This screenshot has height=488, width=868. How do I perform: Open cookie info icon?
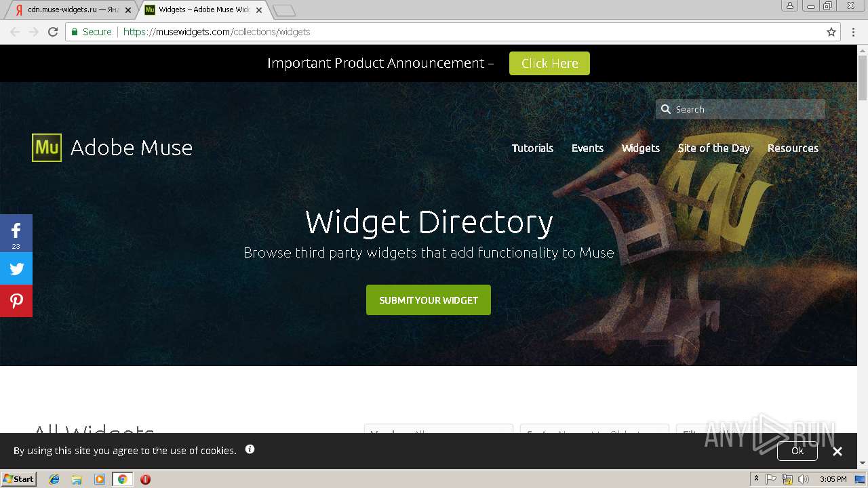click(250, 449)
